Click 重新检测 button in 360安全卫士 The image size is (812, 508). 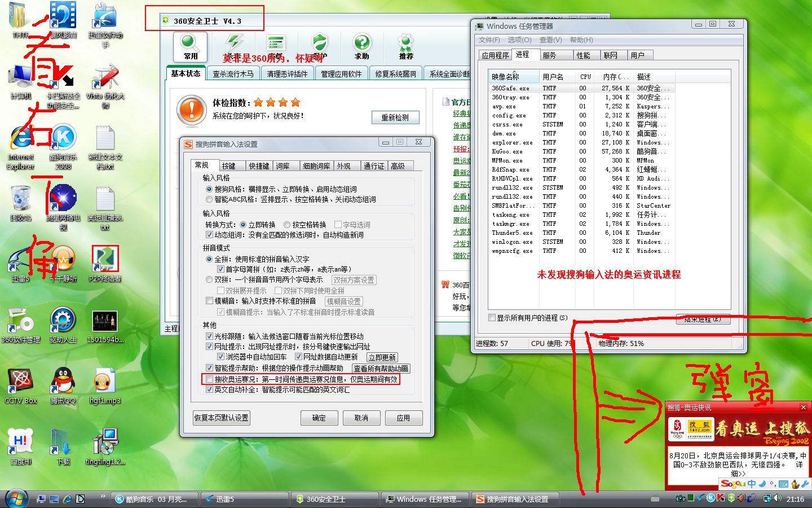click(395, 117)
